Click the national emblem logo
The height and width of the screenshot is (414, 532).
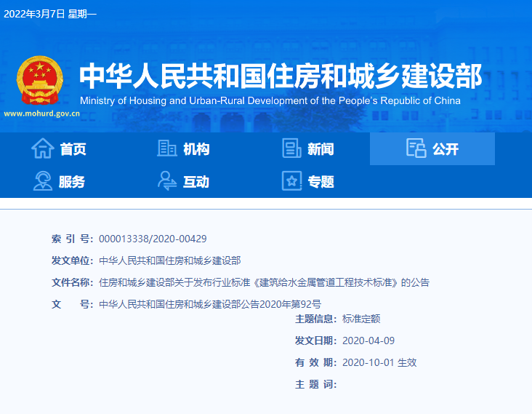(41, 81)
